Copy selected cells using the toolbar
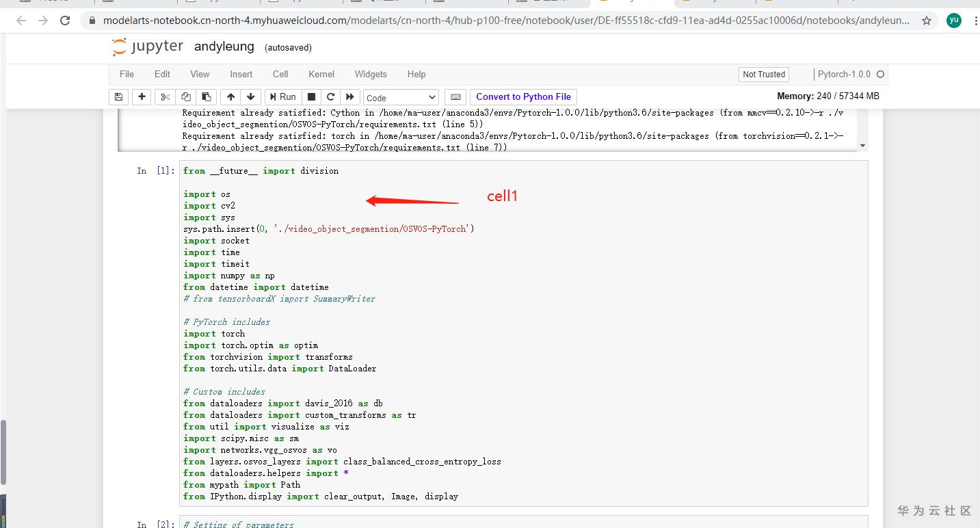This screenshot has height=528, width=980. point(185,97)
